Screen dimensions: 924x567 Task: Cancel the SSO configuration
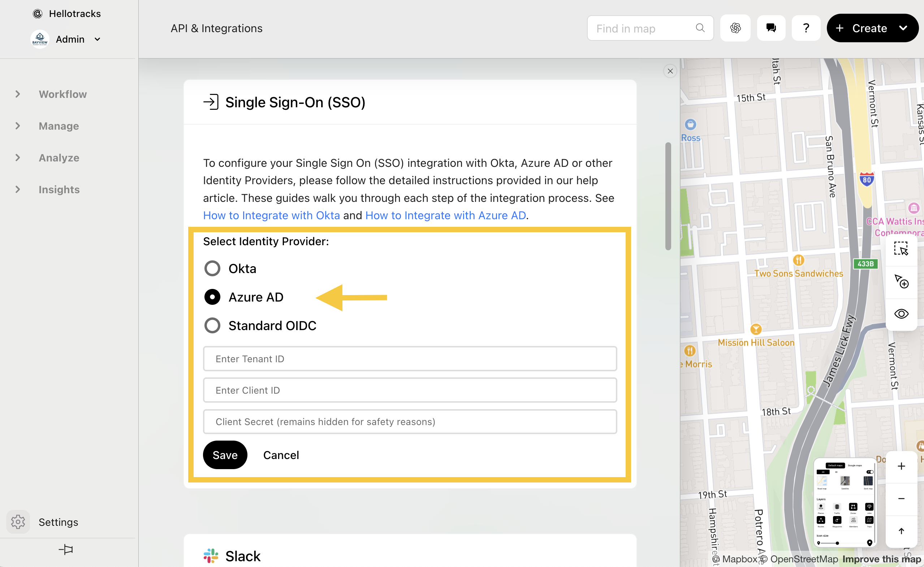[281, 455]
